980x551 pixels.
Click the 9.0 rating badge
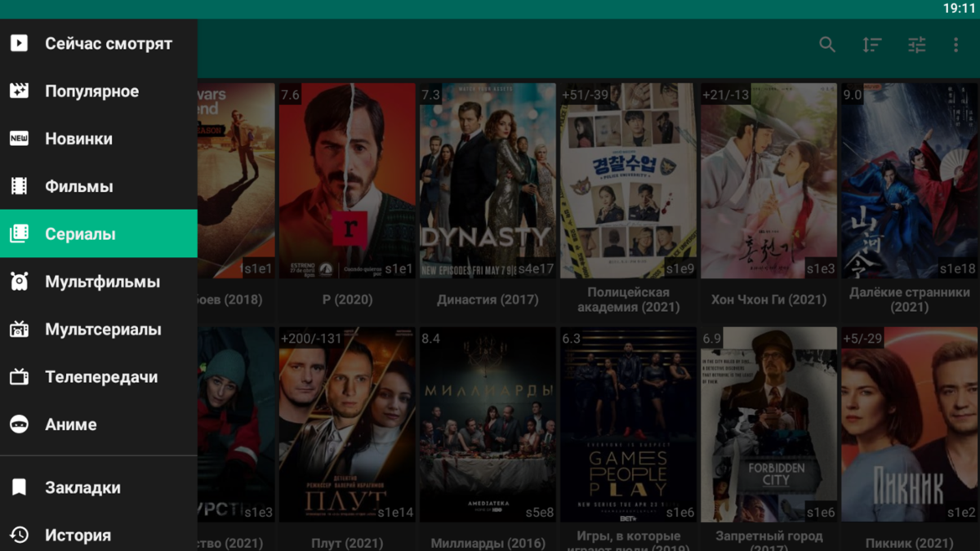pyautogui.click(x=852, y=95)
